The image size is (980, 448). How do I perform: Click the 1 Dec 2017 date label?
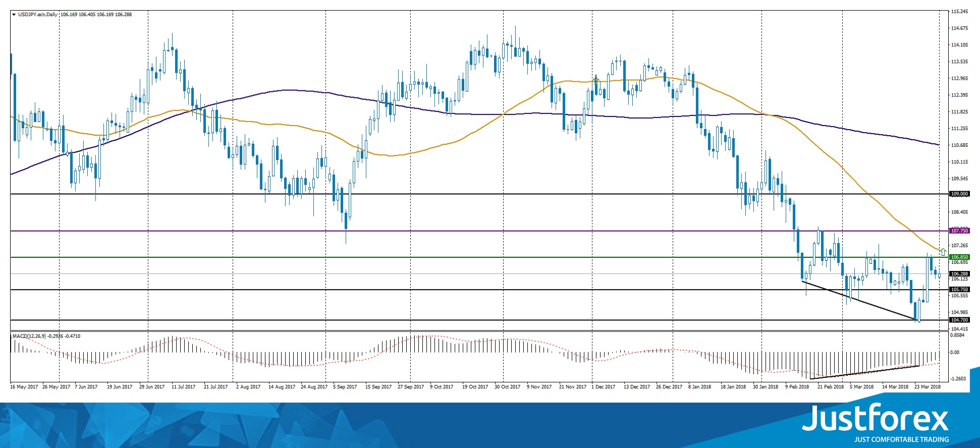click(x=604, y=387)
